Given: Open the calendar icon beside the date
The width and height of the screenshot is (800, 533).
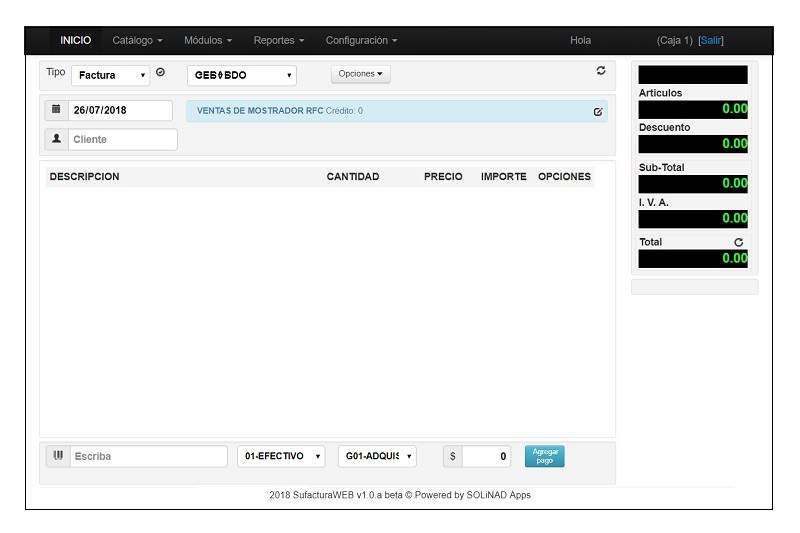Looking at the screenshot, I should coord(56,110).
